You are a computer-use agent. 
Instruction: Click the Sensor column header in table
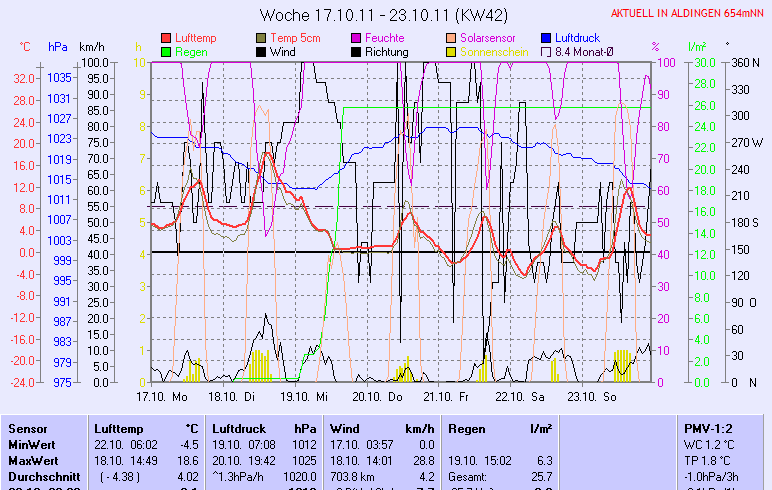point(27,428)
